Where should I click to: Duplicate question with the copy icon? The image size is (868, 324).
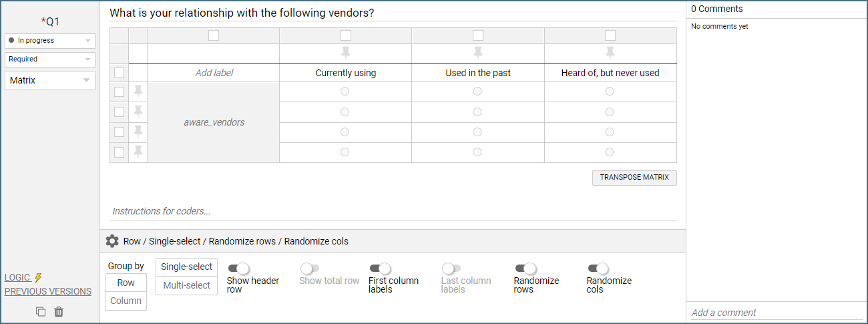[x=41, y=311]
